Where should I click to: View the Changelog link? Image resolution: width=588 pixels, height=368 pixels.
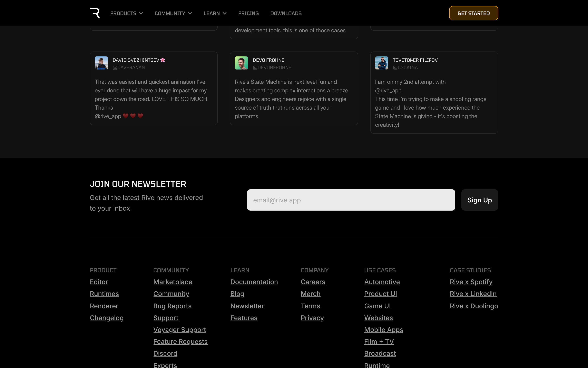tap(107, 318)
